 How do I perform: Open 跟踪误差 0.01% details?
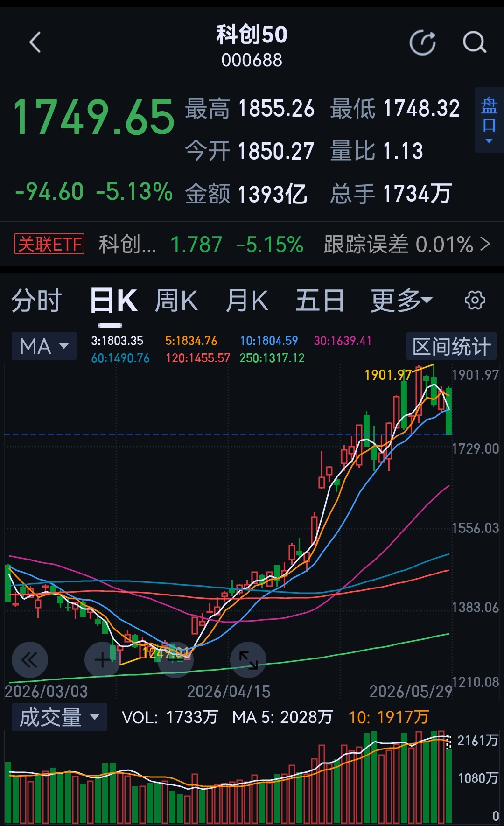point(406,244)
